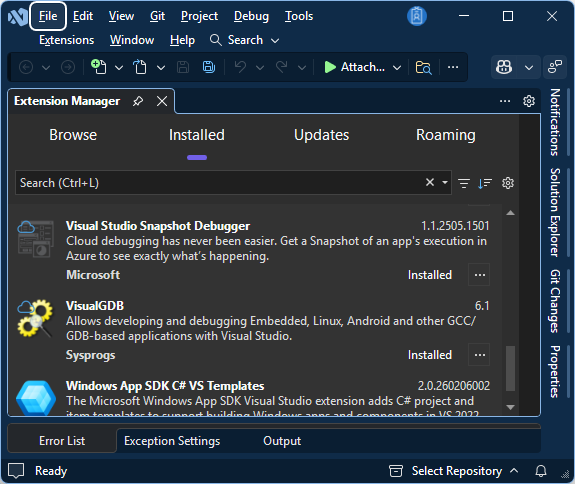Expand the Undo history dropdown arrow

point(260,68)
